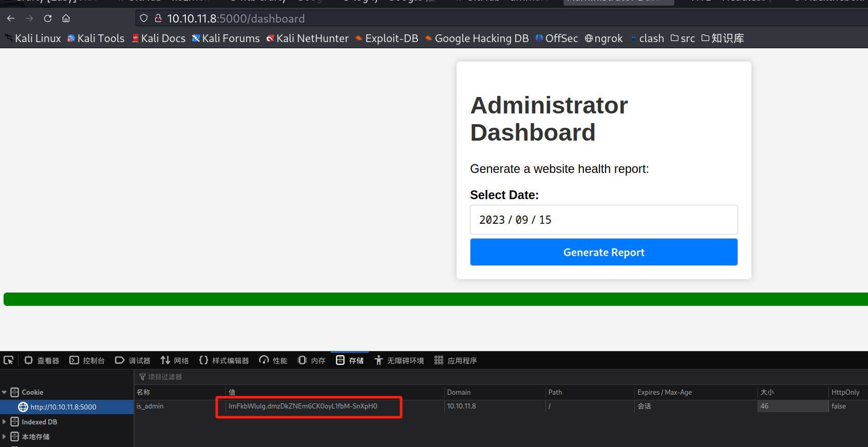Click the browser back arrow

coord(11,18)
